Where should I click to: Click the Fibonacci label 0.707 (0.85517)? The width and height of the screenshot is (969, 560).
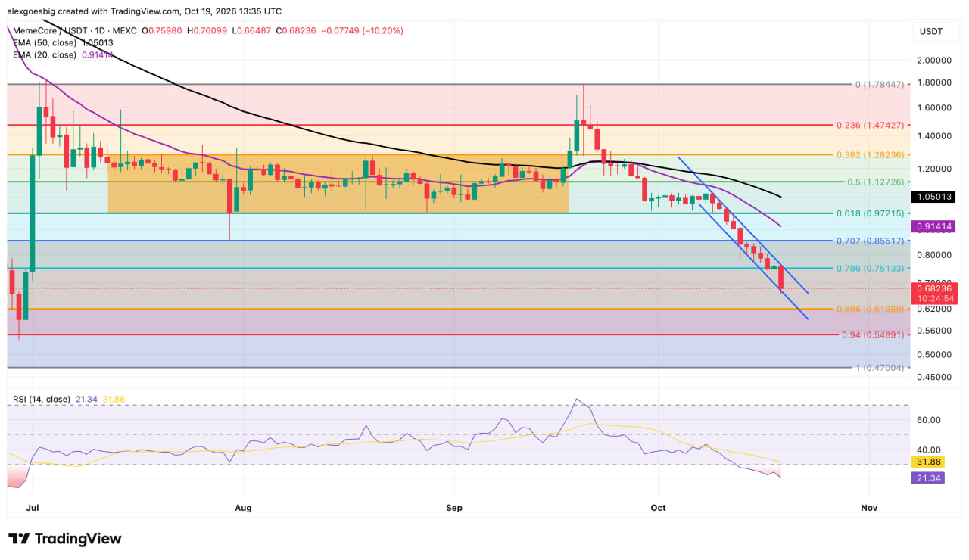pyautogui.click(x=870, y=241)
